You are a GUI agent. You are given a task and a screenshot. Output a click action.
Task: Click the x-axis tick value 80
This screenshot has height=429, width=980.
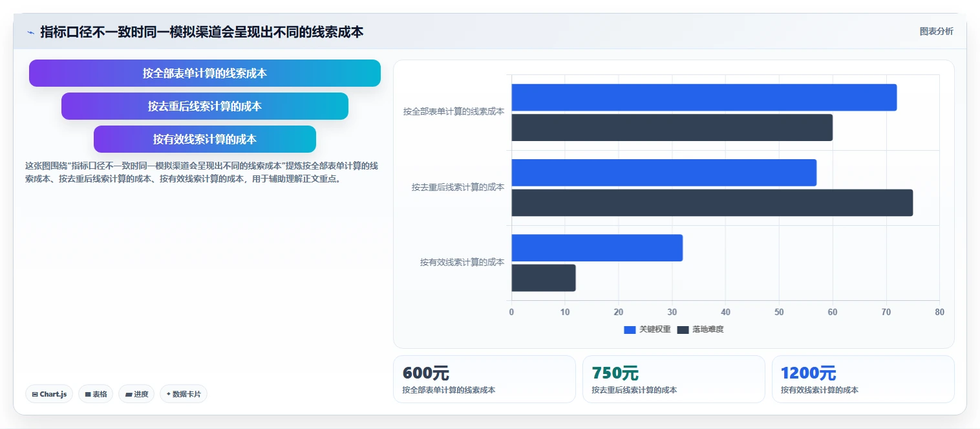[x=939, y=313]
